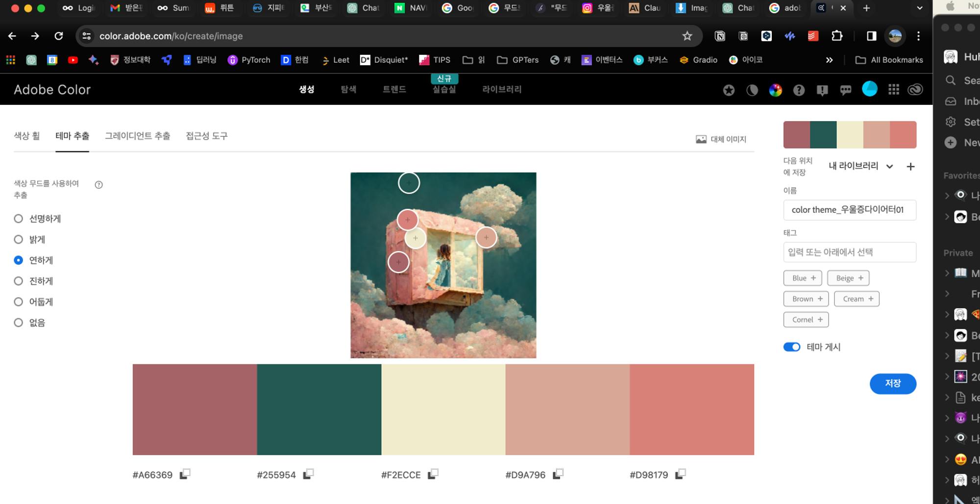Open the Chrome extensions puzzle icon
Screen dimensions: 980x504
click(837, 36)
